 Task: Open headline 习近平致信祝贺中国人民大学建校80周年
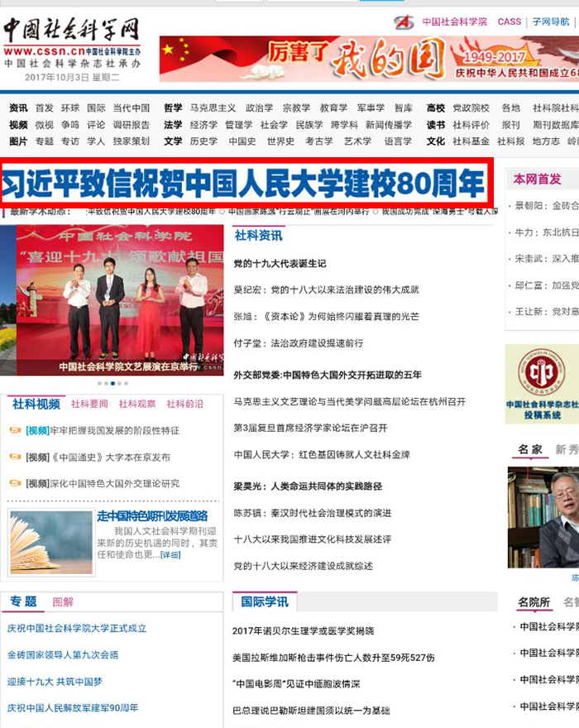pyautogui.click(x=243, y=184)
